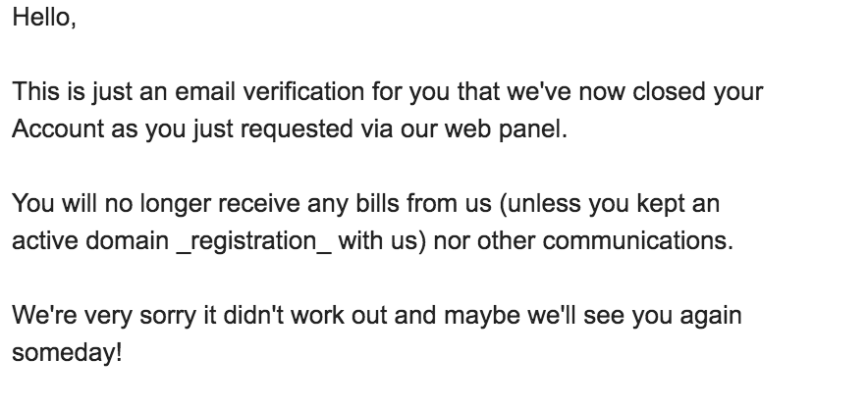Viewport: 868px width, 410px height.
Task: Click the word "requested" in the first paragraph
Action: pos(297,130)
